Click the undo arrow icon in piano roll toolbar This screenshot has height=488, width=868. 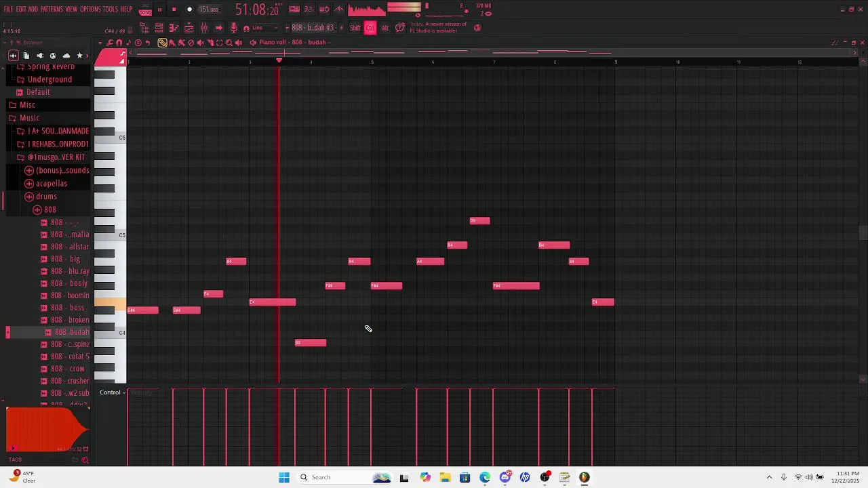148,43
